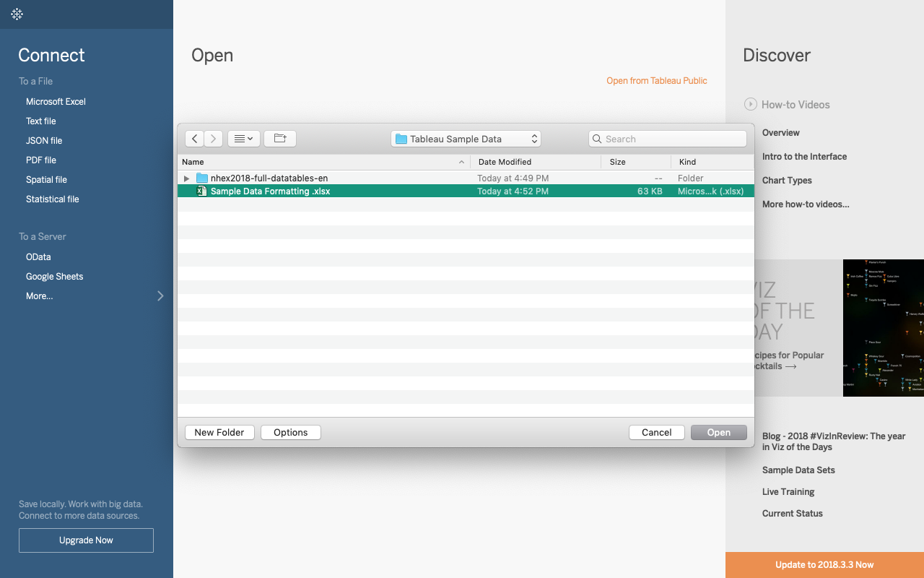Screen dimensions: 924x578
Task: Go back in file dialog
Action: point(195,139)
